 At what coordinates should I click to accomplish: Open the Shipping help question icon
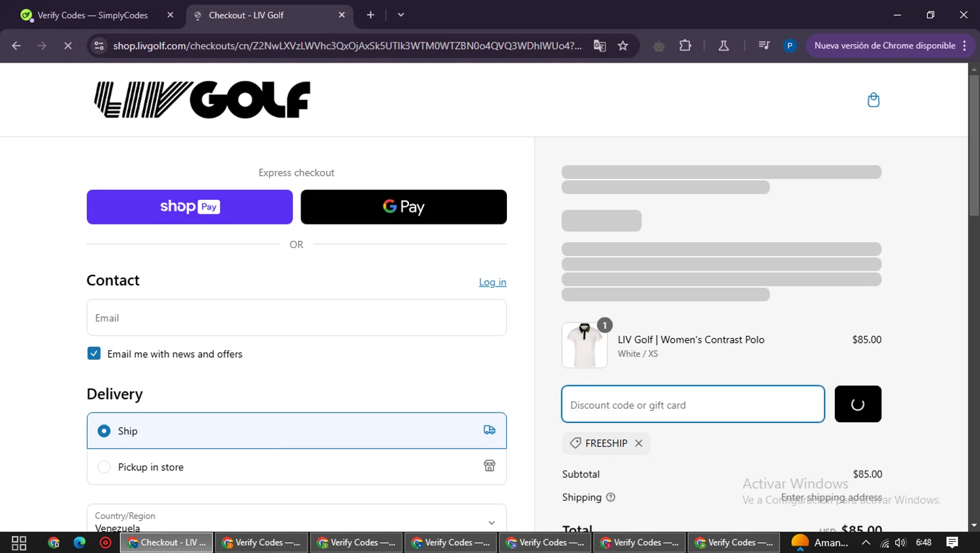611,498
